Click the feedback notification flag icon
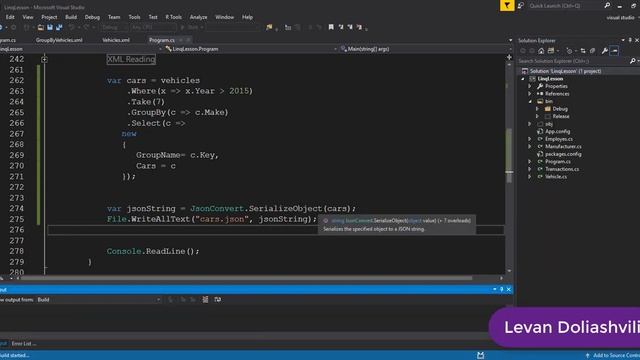This screenshot has width=640, height=360. [507, 5]
